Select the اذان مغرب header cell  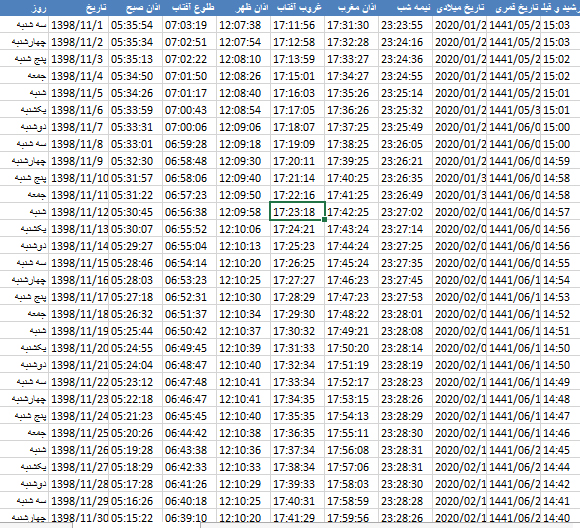pos(351,7)
